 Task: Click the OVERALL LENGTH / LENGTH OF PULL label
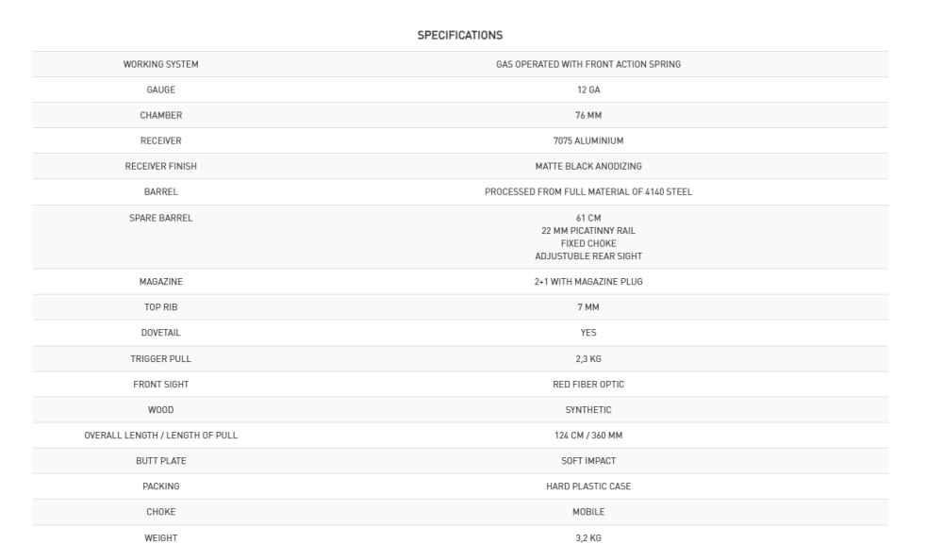tap(161, 435)
